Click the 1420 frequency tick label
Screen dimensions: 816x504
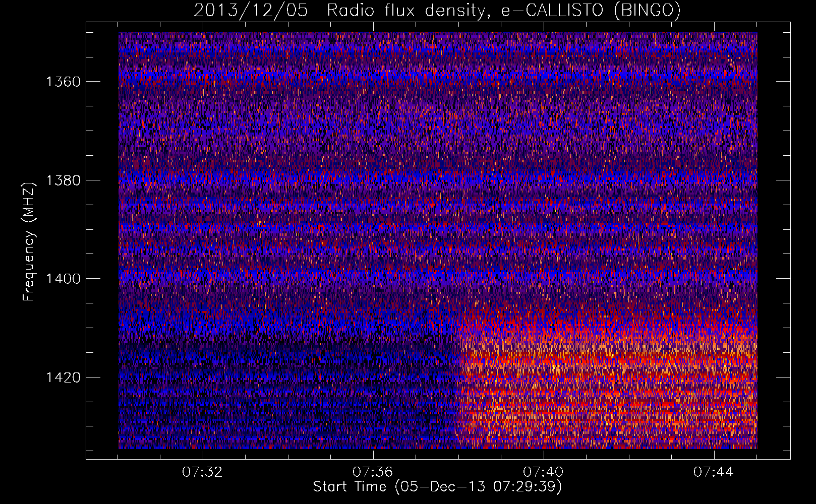click(64, 377)
